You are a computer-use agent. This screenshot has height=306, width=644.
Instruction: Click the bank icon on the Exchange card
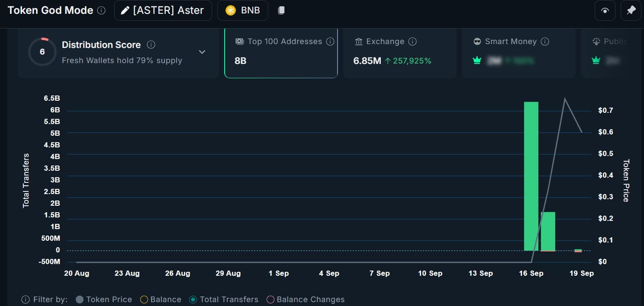click(x=360, y=41)
